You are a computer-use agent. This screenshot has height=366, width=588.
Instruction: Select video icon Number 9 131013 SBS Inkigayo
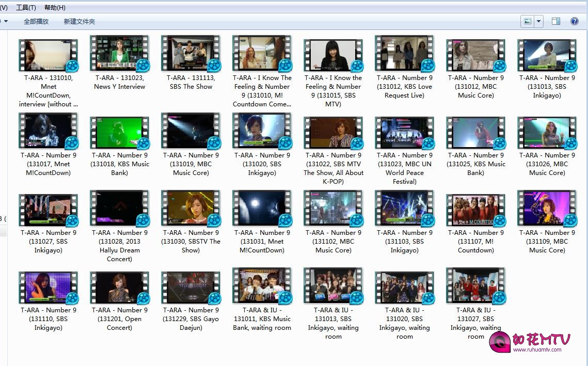(x=547, y=55)
